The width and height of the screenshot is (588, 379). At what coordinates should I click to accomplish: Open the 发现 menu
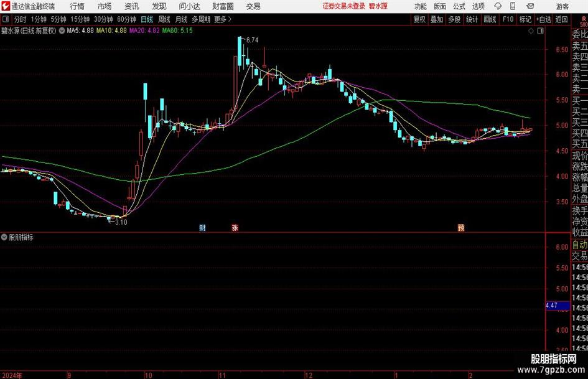(159, 6)
